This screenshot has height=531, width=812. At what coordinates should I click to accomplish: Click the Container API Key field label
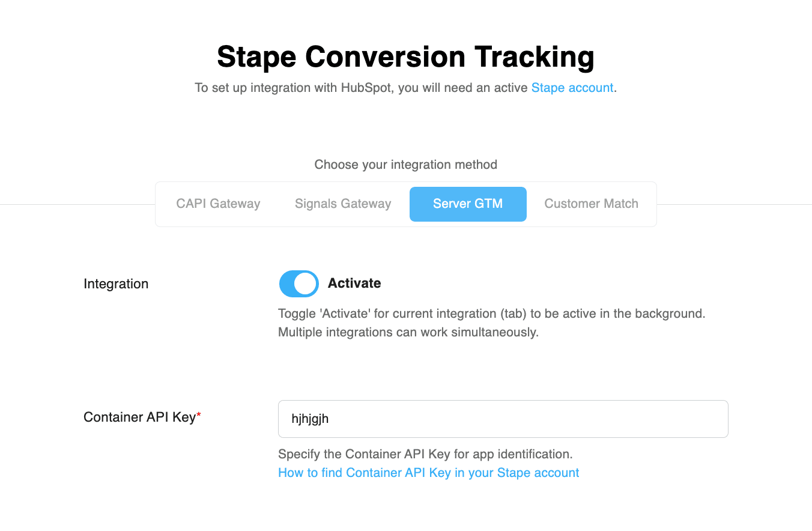pos(139,417)
